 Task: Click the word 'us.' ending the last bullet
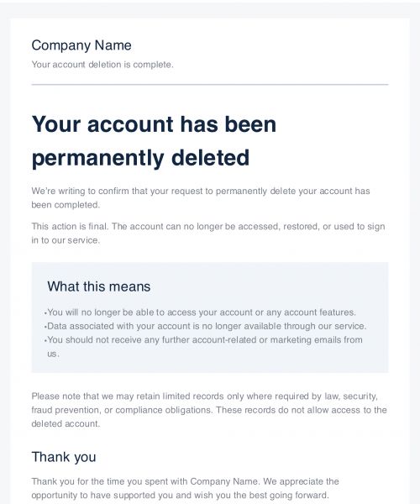coord(53,354)
